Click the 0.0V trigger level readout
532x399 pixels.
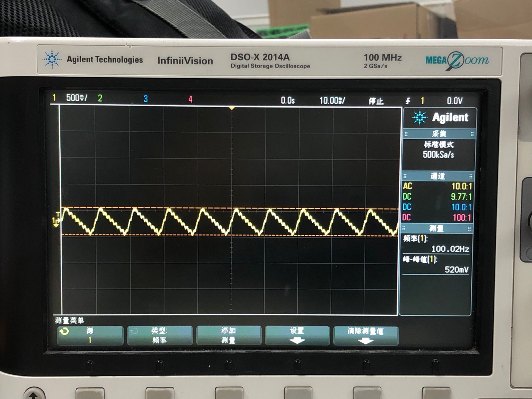pos(454,101)
